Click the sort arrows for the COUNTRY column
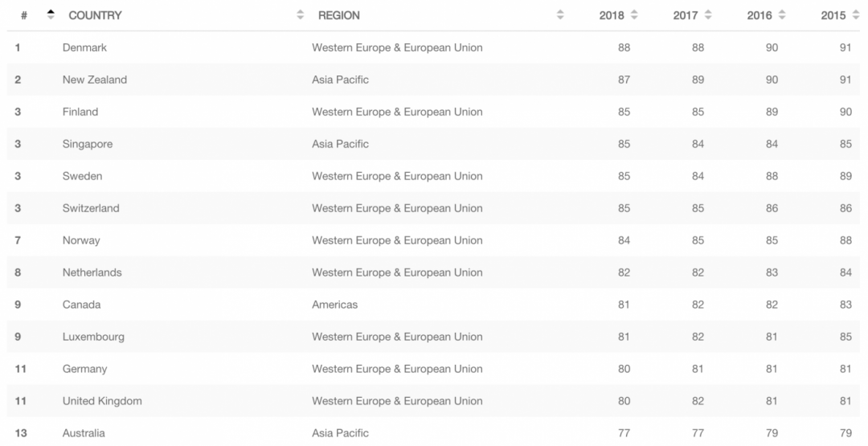Viewport: 868px width, 446px height. point(301,15)
